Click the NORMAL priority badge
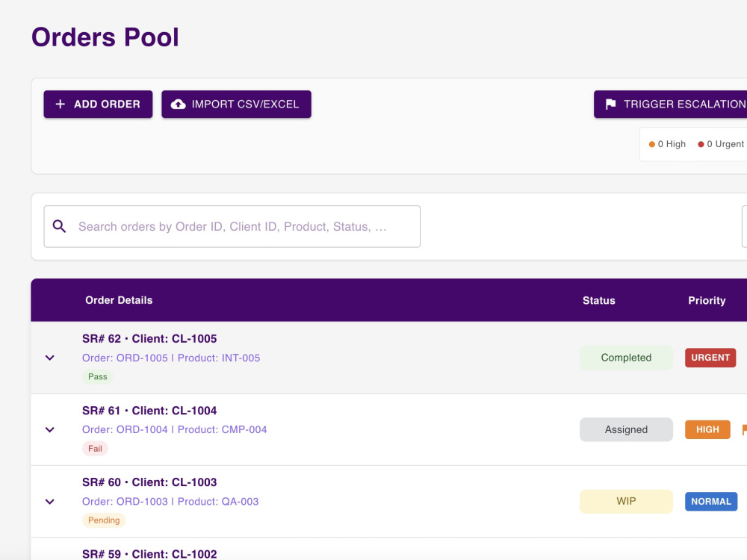 pyautogui.click(x=711, y=502)
